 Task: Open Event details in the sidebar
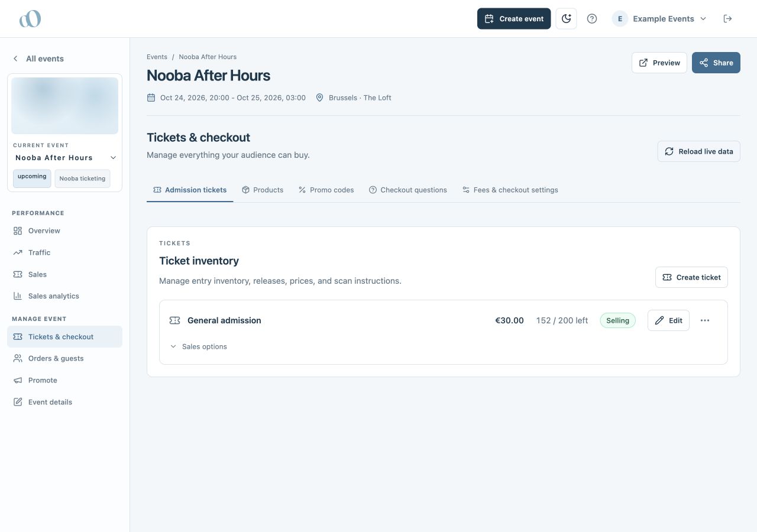pos(65,402)
